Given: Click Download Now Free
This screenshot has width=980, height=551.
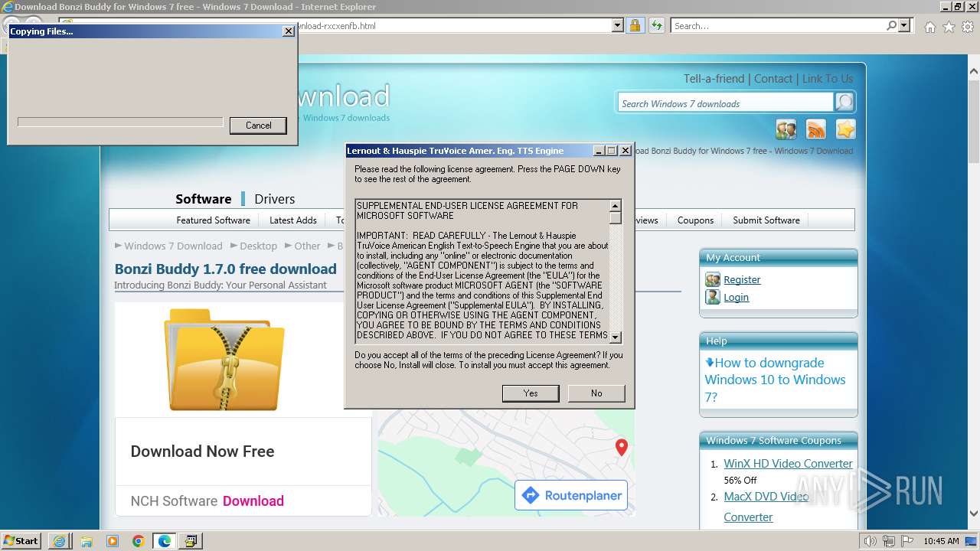Looking at the screenshot, I should click(202, 452).
